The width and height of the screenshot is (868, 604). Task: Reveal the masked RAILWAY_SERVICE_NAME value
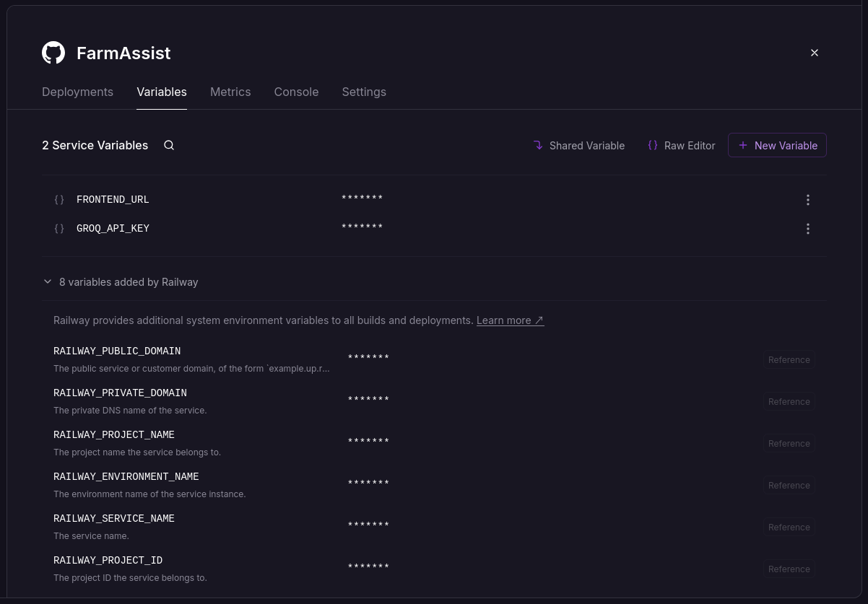[368, 525]
